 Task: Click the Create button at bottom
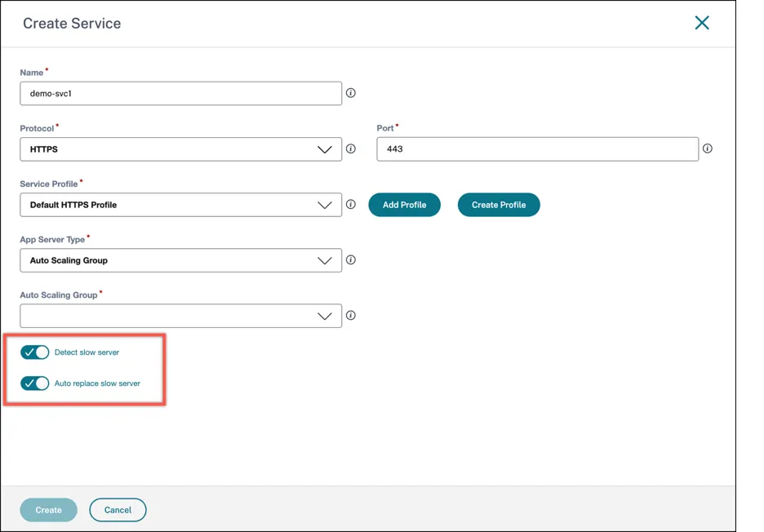49,510
